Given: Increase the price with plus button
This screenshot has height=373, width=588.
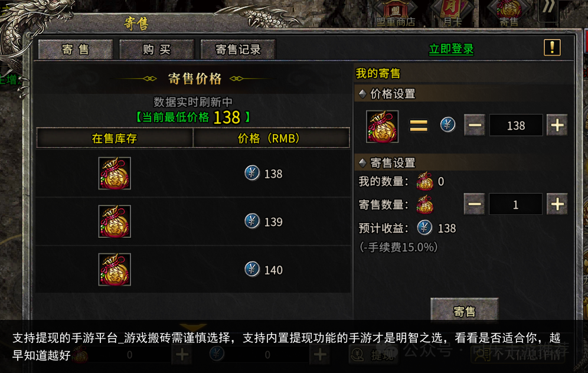Looking at the screenshot, I should click(x=557, y=125).
